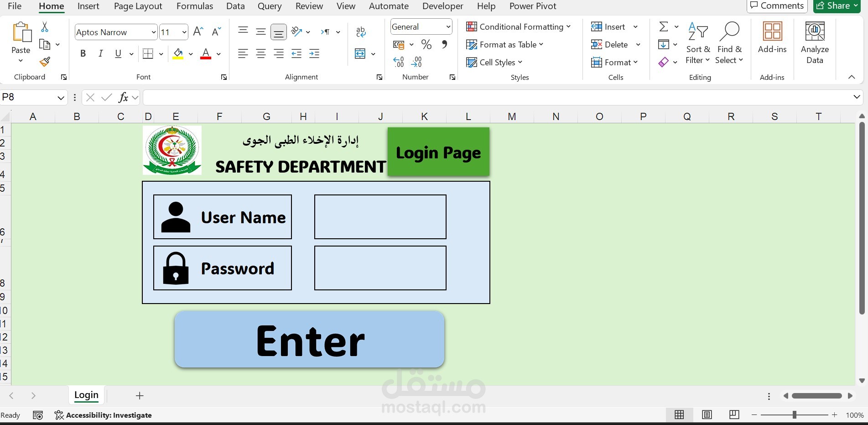Expand the formula bar

pyautogui.click(x=856, y=97)
